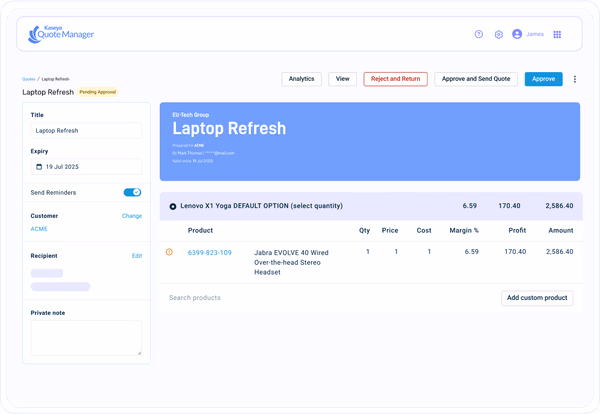
Task: Click the blue Approve button
Action: [x=544, y=79]
